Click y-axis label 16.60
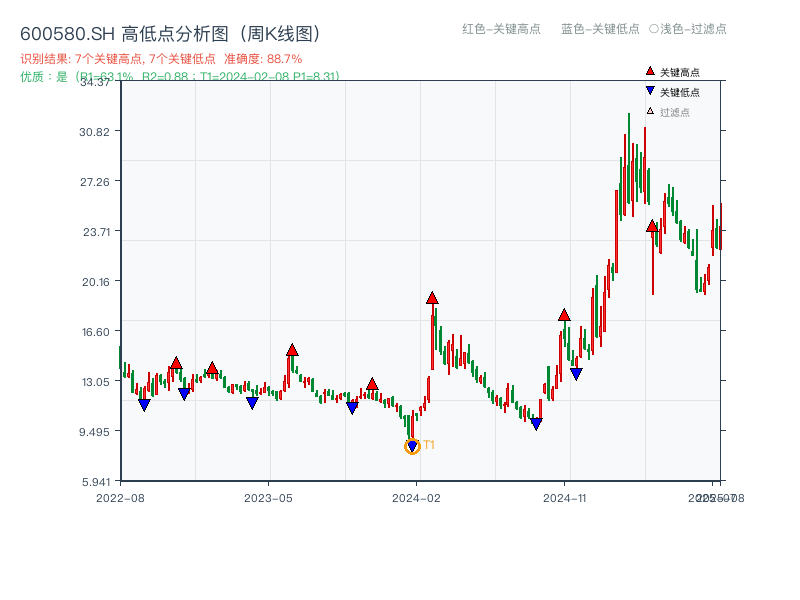 coord(96,332)
